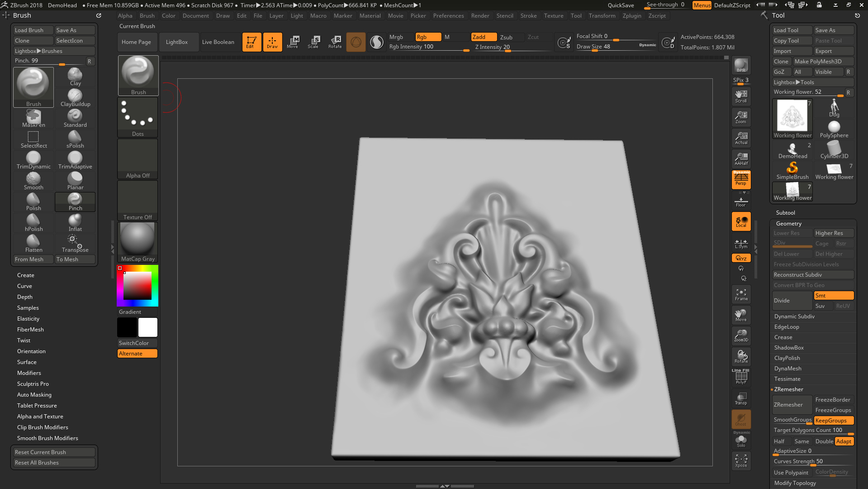
Task: Open the Stroke menu
Action: tap(528, 16)
